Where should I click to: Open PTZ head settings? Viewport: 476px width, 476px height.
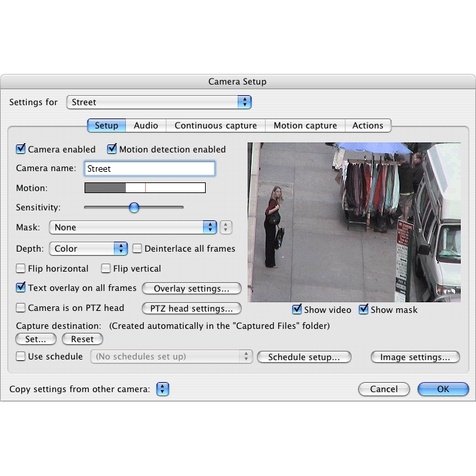point(191,308)
